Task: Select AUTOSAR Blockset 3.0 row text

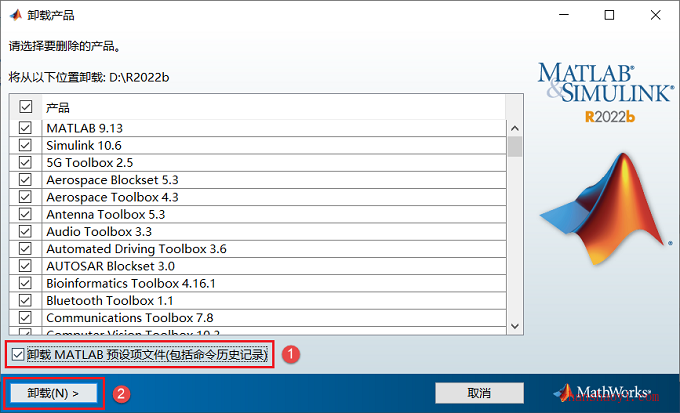Action: [111, 266]
